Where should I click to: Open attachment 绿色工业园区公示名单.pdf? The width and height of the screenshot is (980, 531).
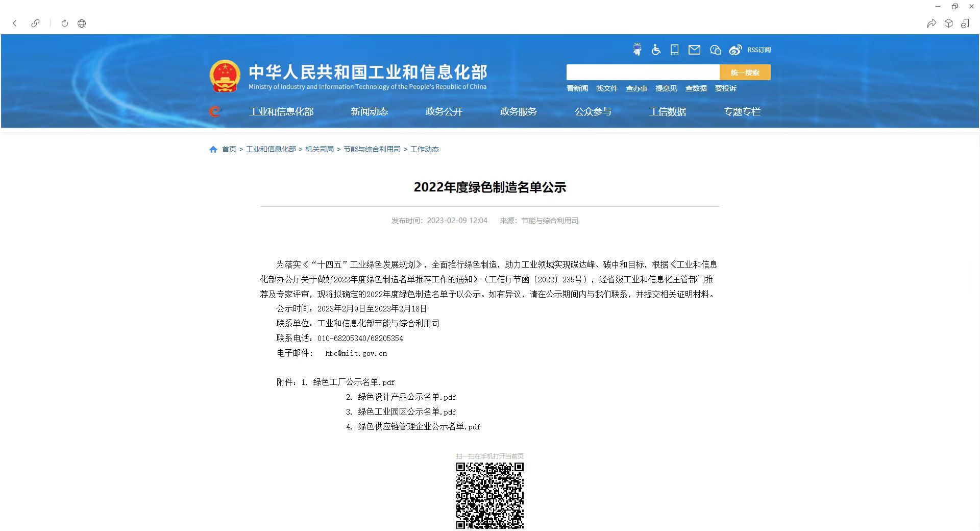(x=406, y=412)
